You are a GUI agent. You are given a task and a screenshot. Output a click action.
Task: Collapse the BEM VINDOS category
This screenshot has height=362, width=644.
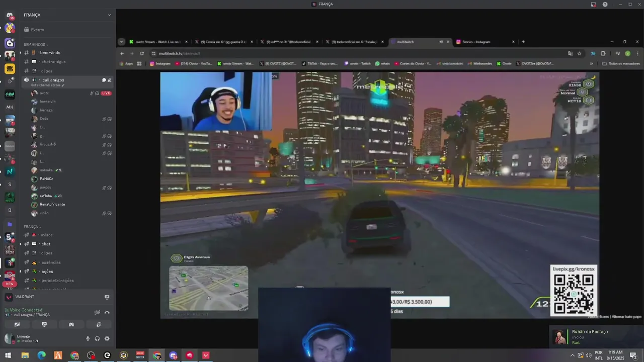coord(36,45)
